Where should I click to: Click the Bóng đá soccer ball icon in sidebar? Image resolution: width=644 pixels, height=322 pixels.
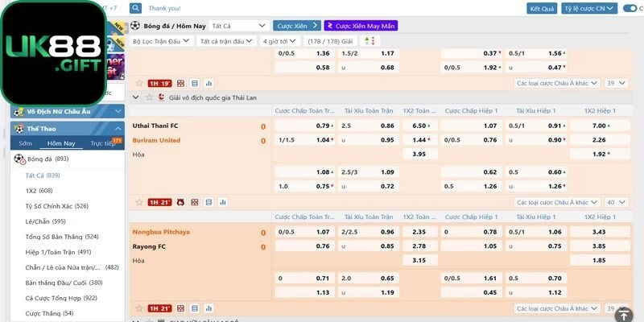click(x=19, y=159)
